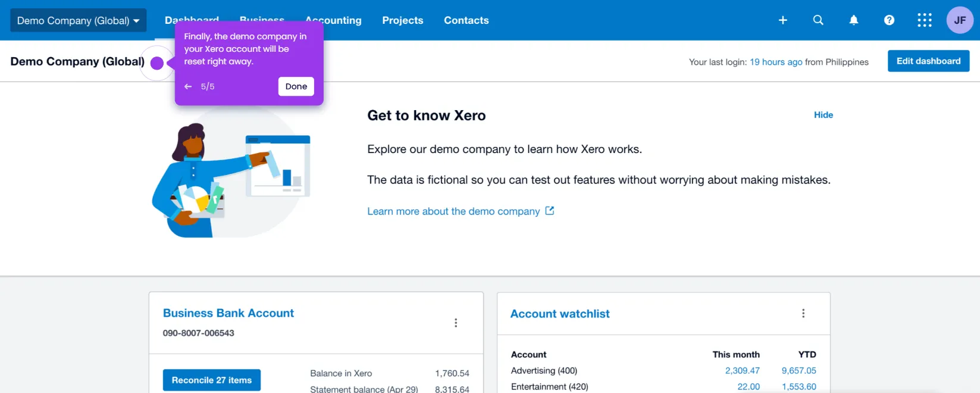
Task: Click the Advertising (400) account row label
Action: coord(544,370)
